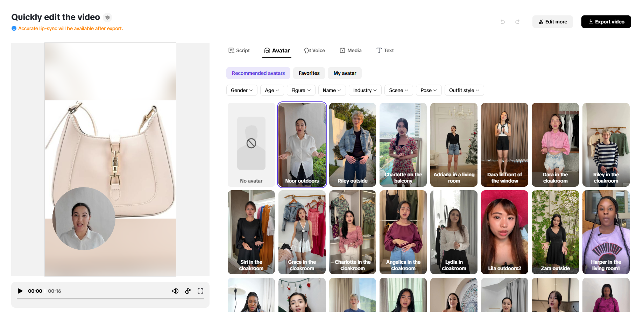
Task: Expand the Figure filter
Action: (x=301, y=90)
